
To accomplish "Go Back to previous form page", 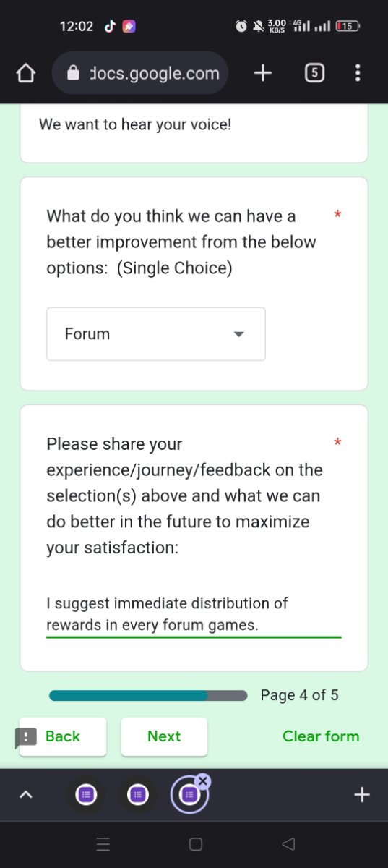I will tap(63, 736).
